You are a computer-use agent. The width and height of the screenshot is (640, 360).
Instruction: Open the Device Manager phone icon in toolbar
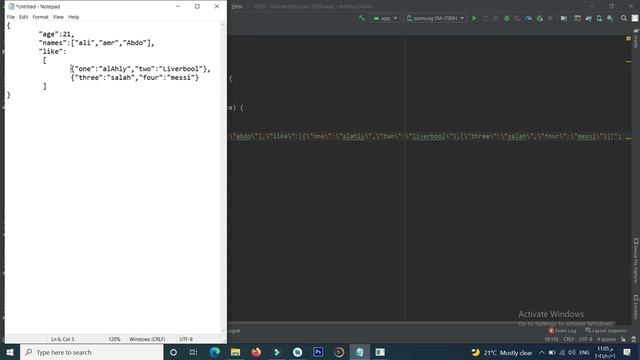pos(599,18)
